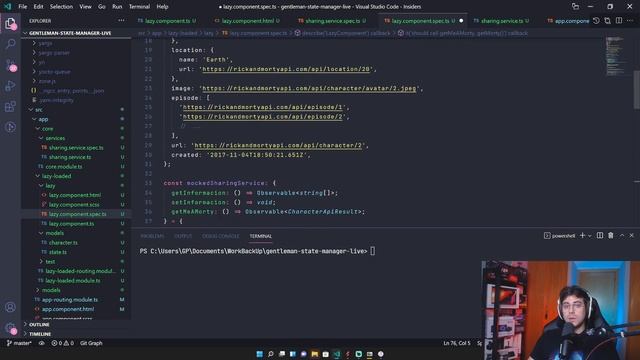Switch to lazy.component.html editor tab
The image size is (640, 360).
(x=247, y=21)
